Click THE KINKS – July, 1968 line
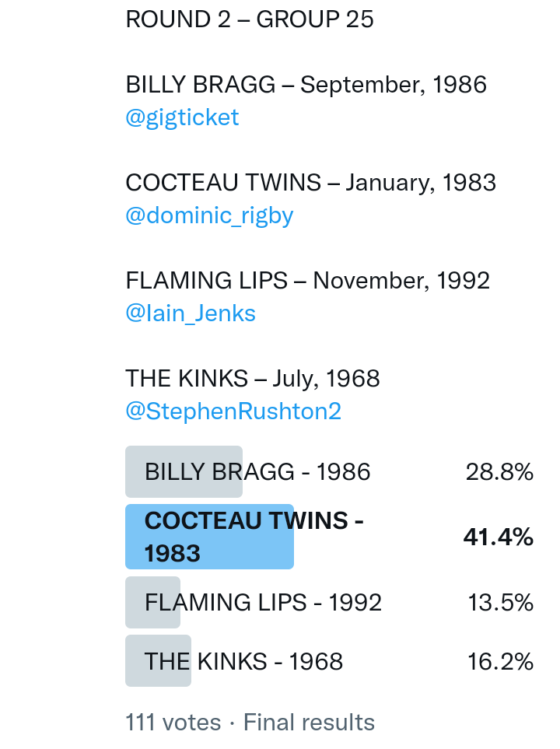The width and height of the screenshot is (560, 749). 253,379
